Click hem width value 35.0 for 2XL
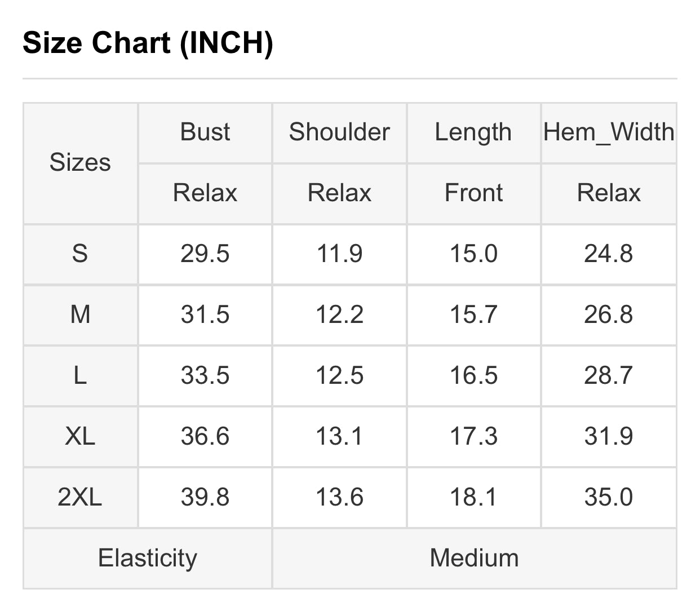This screenshot has width=700, height=607. [x=609, y=497]
